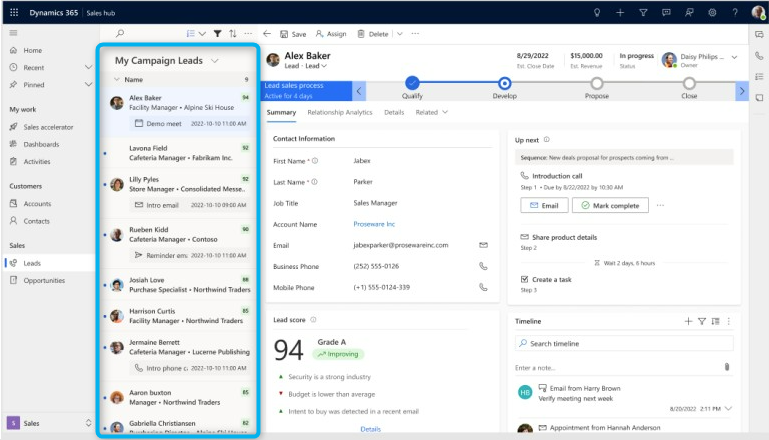This screenshot has height=440, width=769.
Task: Open more options ellipsis in Up next
Action: [x=660, y=206]
